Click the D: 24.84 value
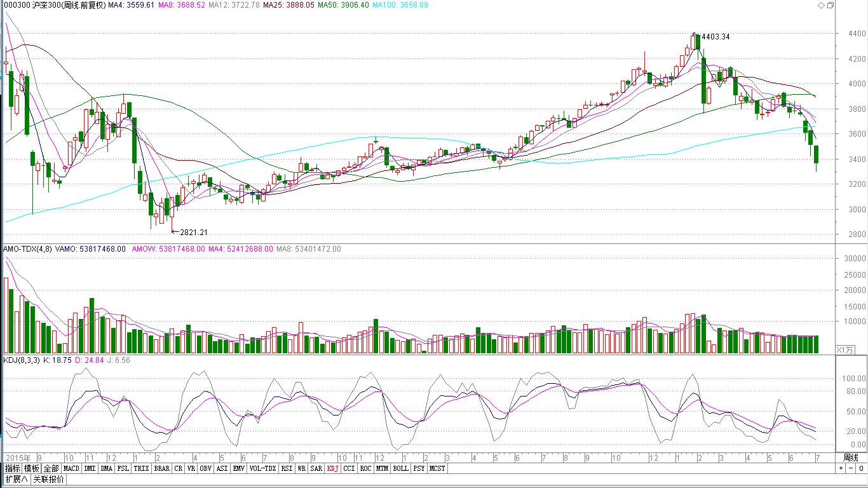Image resolution: width=868 pixels, height=488 pixels. click(x=90, y=360)
